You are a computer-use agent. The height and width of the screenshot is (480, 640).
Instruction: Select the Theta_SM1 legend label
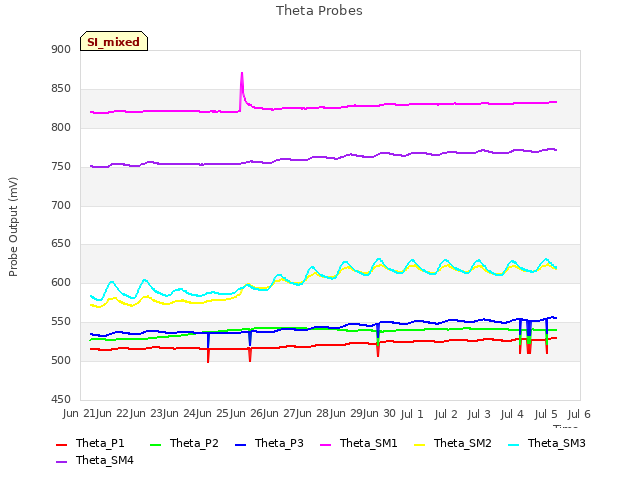click(x=369, y=443)
